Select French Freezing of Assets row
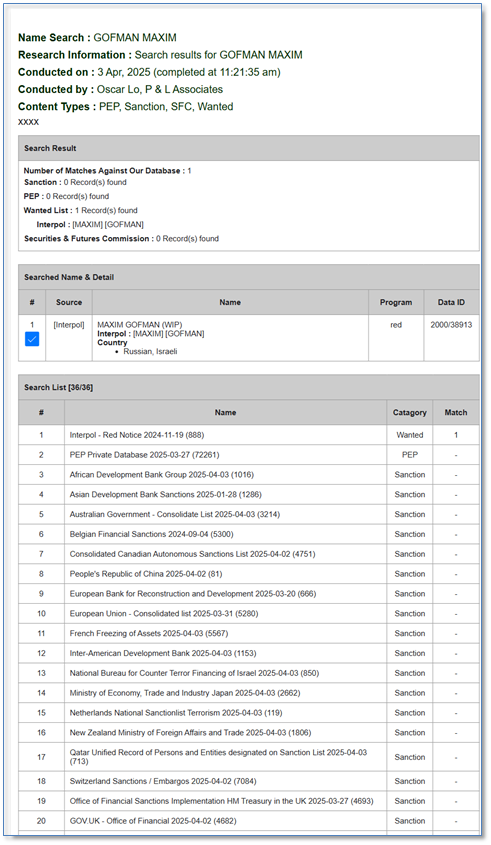Viewport: 491px width, 845px height. [248, 634]
